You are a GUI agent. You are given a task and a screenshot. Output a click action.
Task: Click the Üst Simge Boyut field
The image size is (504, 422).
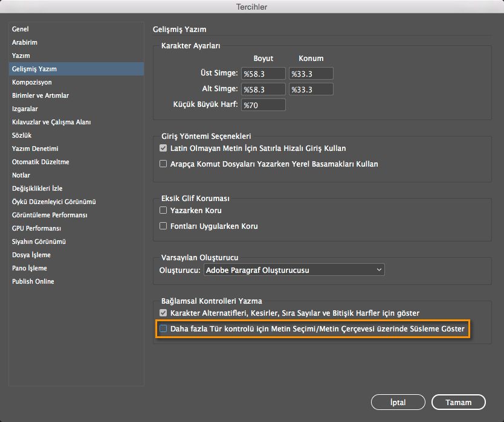(x=263, y=74)
